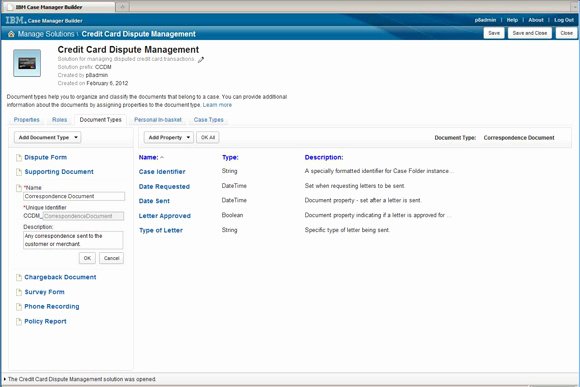Select the Dispute Form document type
Image resolution: width=580 pixels, height=387 pixels.
[45, 158]
